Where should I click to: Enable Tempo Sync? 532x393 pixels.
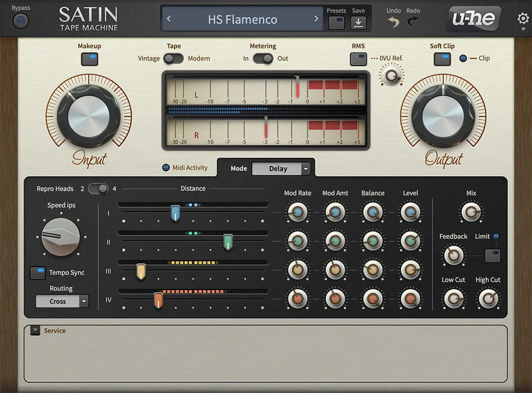38,272
